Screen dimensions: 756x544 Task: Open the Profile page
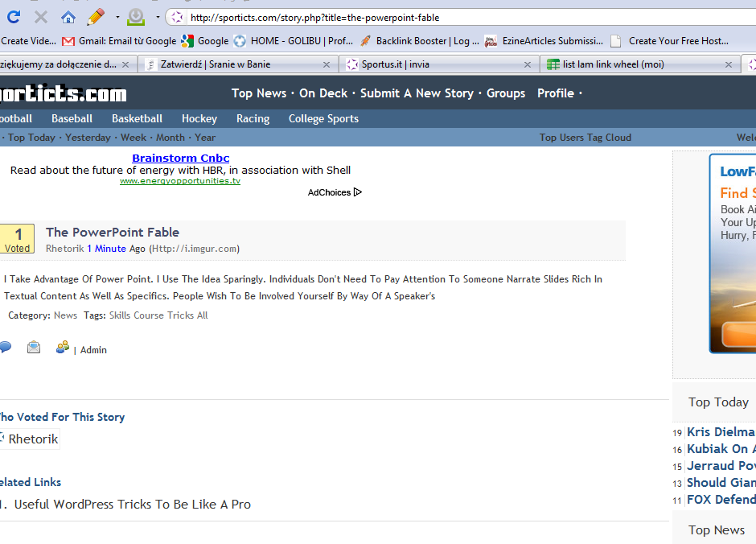pos(556,93)
